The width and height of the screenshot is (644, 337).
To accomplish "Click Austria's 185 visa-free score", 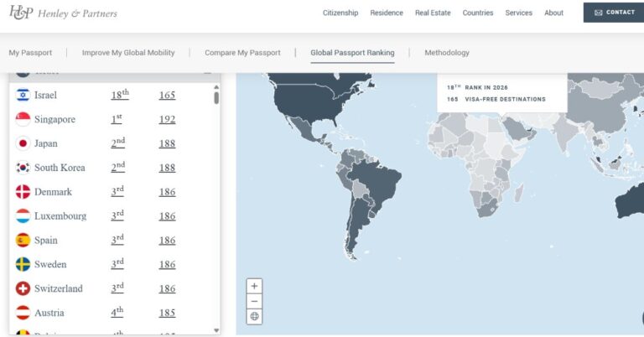I will [167, 314].
